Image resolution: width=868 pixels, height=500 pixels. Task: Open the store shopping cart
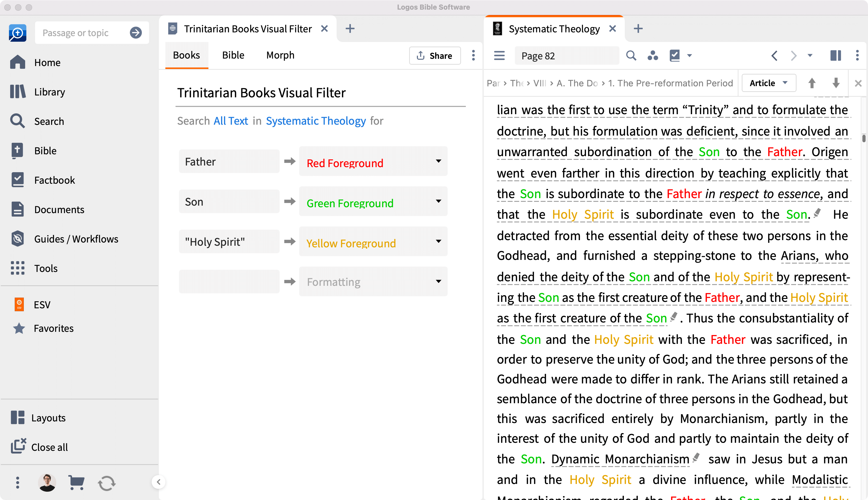76,482
